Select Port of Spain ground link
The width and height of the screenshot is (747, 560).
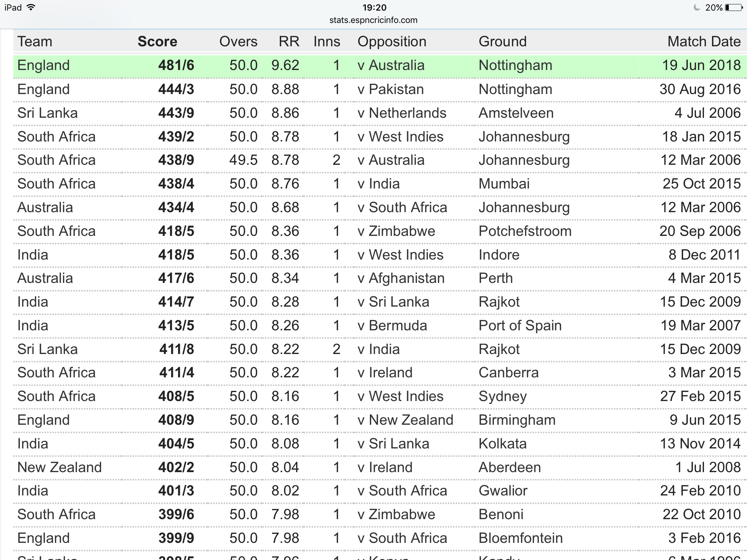520,326
